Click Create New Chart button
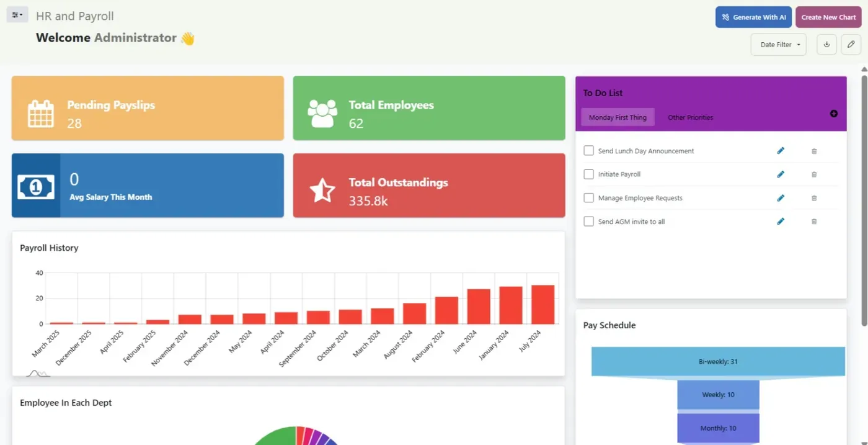The image size is (868, 445). coord(828,17)
